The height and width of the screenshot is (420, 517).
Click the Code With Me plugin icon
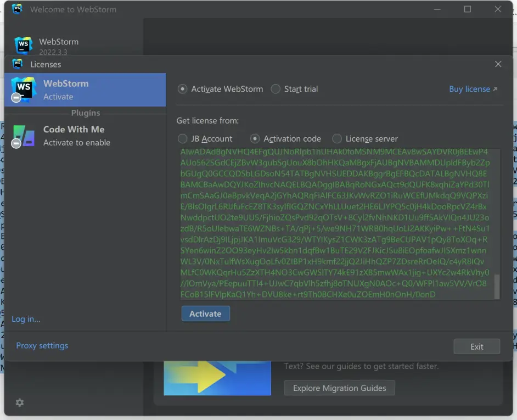[23, 136]
